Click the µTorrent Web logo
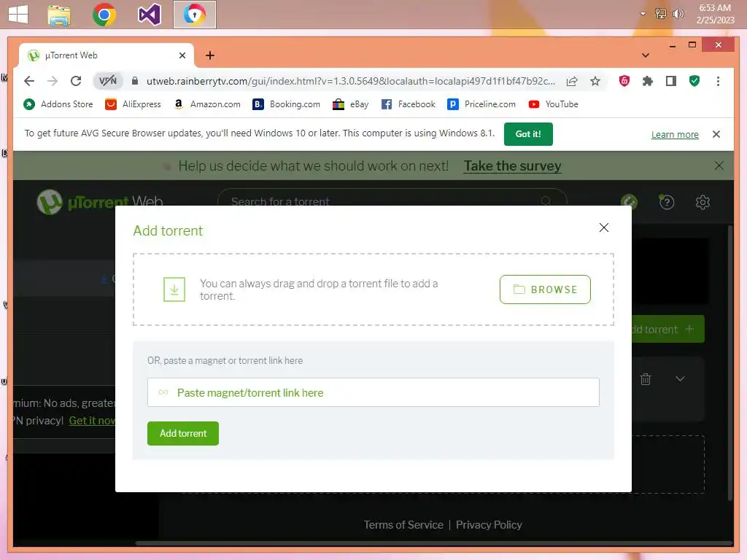 pos(100,202)
